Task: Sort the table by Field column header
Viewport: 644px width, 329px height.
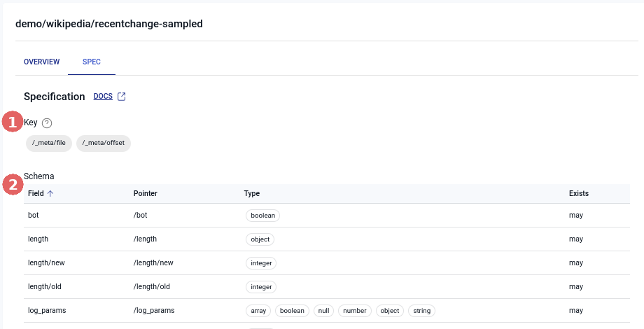Action: click(36, 193)
